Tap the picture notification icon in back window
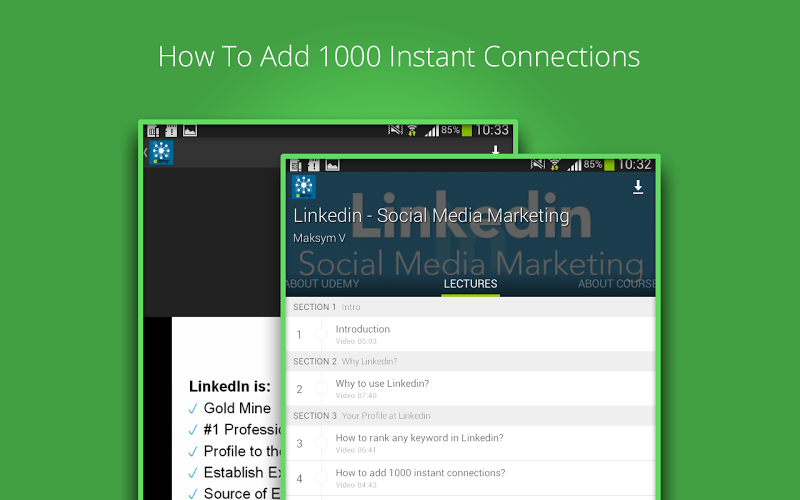The image size is (800, 500). click(x=190, y=131)
